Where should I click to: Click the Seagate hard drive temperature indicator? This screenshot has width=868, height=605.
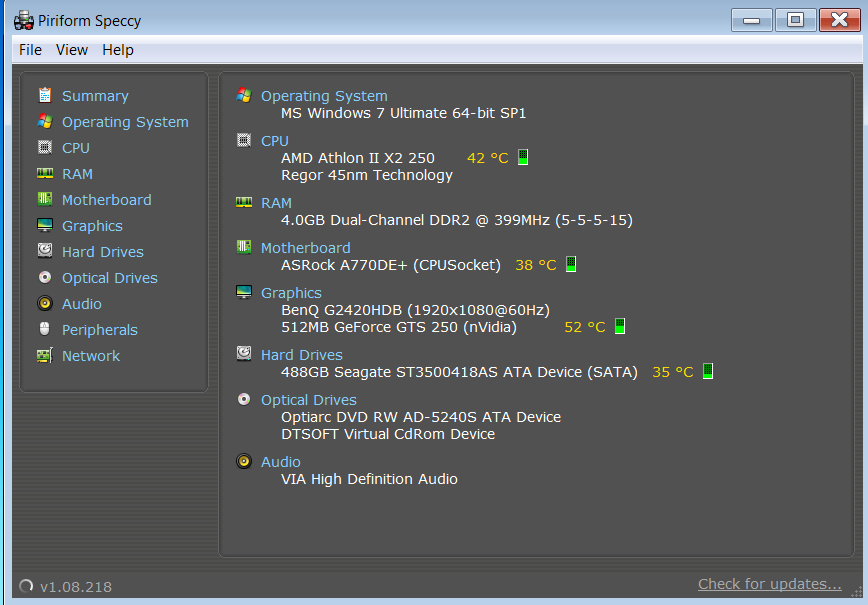pos(708,372)
